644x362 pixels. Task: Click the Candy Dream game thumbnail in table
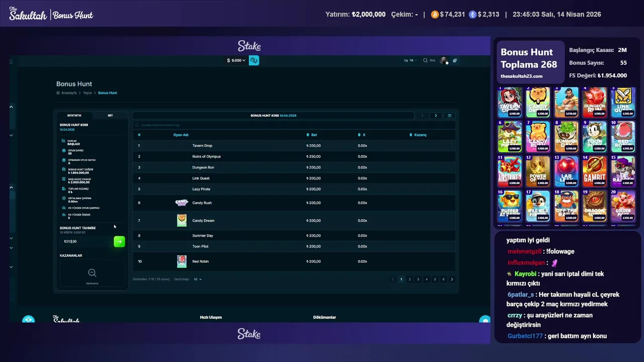(x=182, y=220)
